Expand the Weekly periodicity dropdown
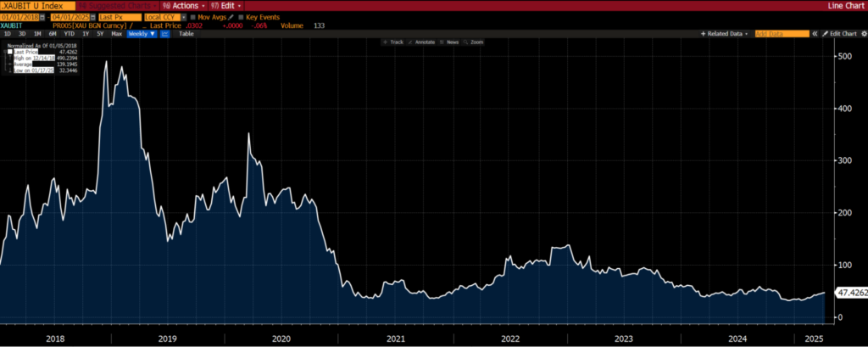 tap(142, 34)
